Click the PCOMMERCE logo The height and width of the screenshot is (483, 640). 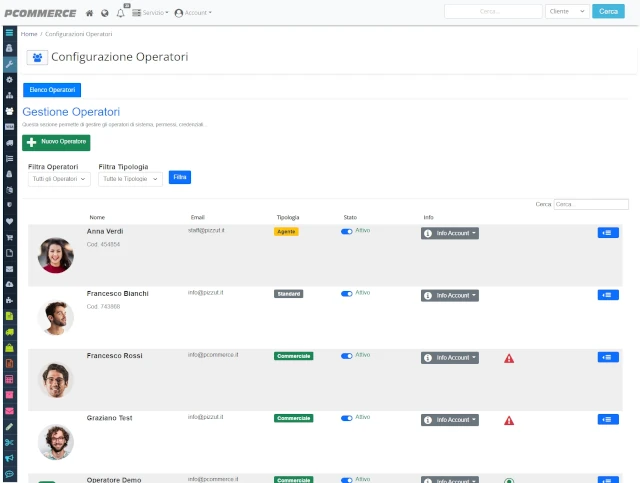[40, 13]
